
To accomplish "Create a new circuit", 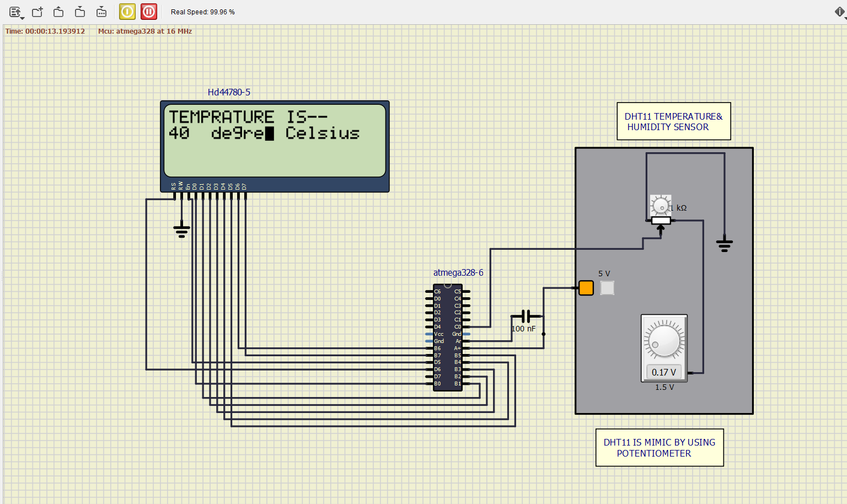I will point(37,11).
